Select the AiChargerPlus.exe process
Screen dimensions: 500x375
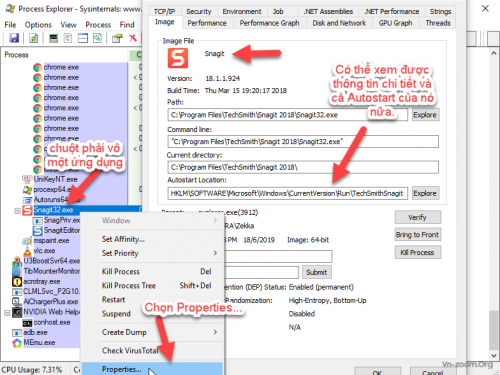click(50, 302)
